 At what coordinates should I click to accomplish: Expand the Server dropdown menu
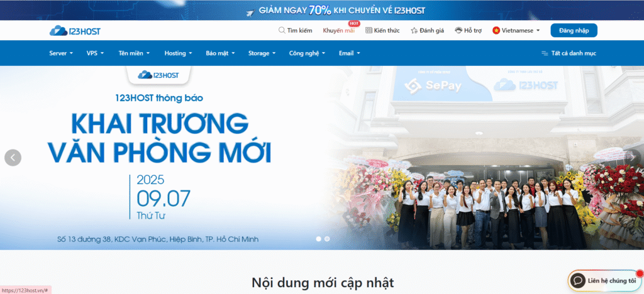click(x=61, y=53)
